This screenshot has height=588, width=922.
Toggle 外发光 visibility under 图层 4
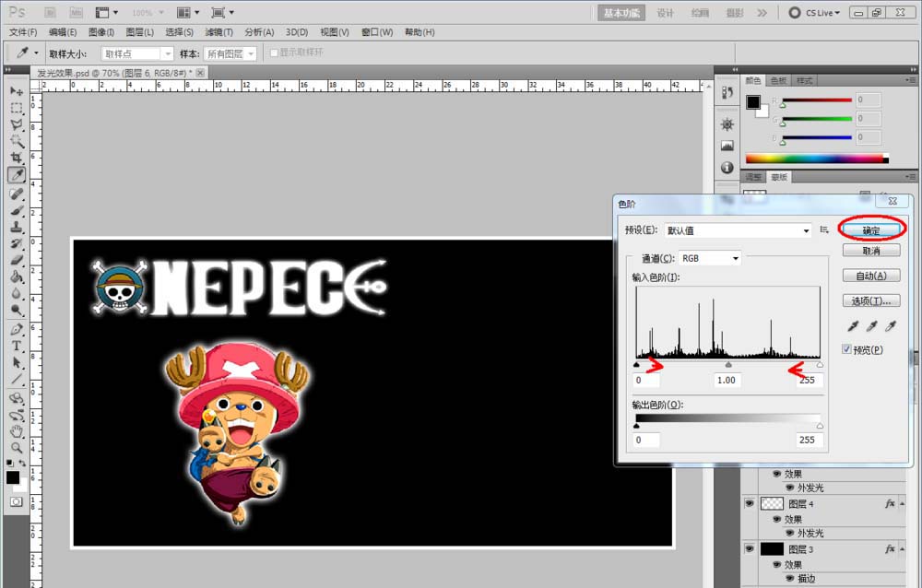[x=790, y=534]
